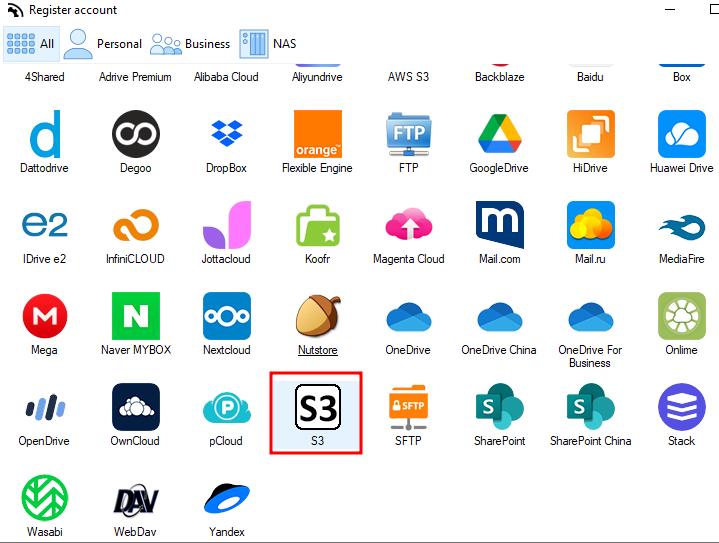Choose the GoogleDrive icon
719x543 pixels.
499,133
